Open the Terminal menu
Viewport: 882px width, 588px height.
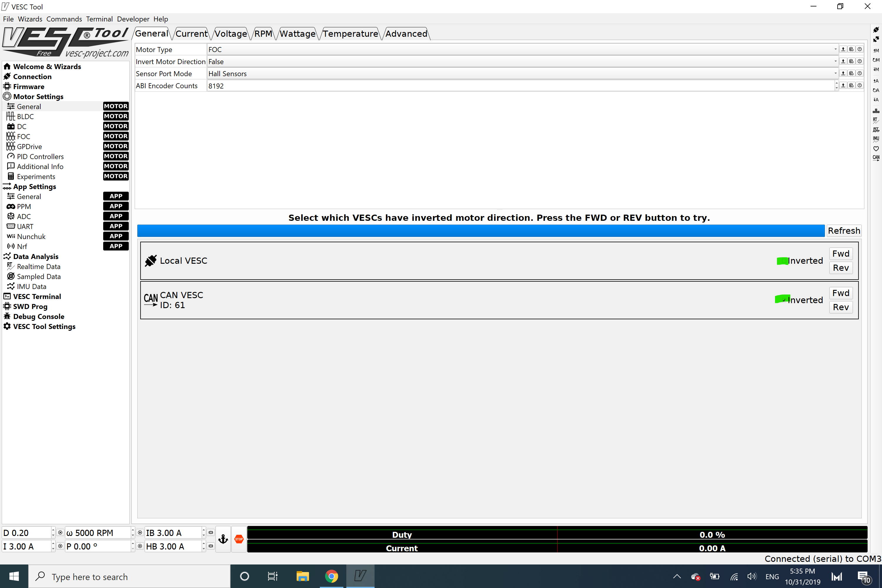[99, 19]
